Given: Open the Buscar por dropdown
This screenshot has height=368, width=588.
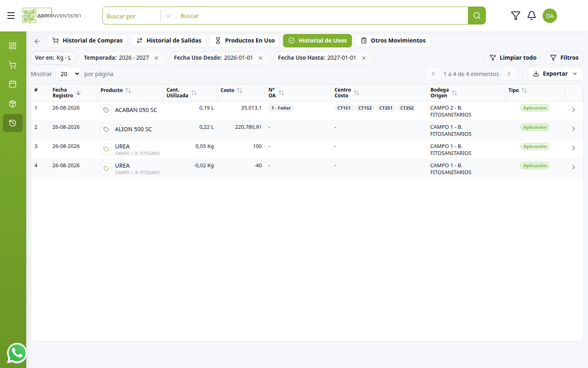Looking at the screenshot, I should pos(138,16).
